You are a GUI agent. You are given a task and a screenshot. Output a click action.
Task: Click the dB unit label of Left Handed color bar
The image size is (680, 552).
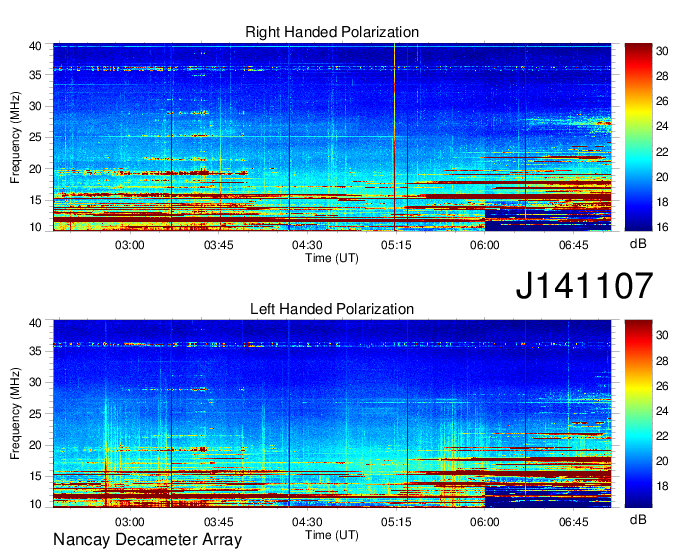[x=638, y=519]
